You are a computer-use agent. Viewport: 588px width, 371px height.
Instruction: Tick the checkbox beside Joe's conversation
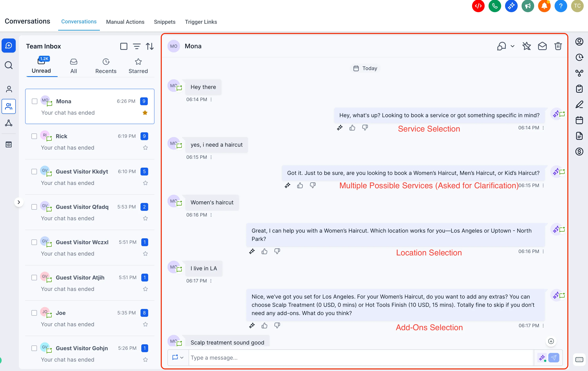click(34, 313)
